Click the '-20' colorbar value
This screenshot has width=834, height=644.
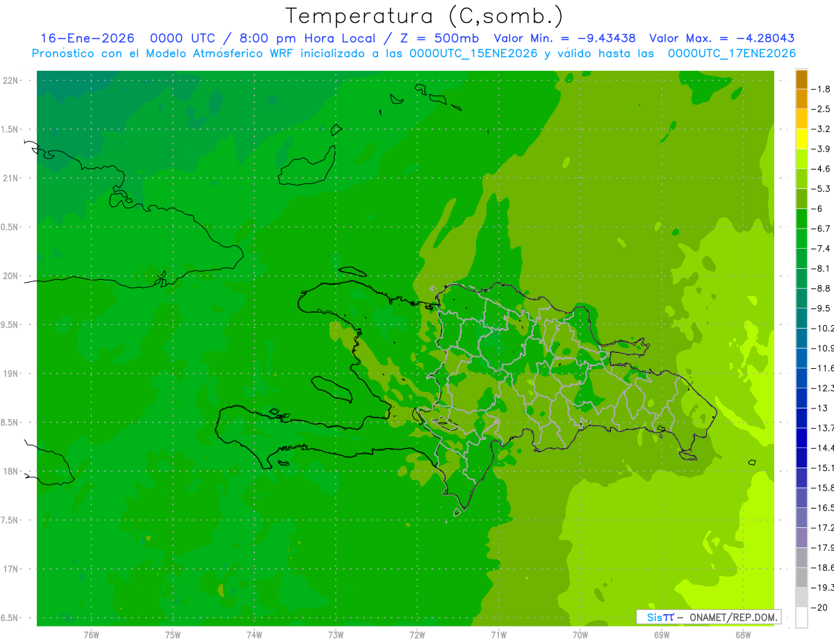tap(819, 607)
